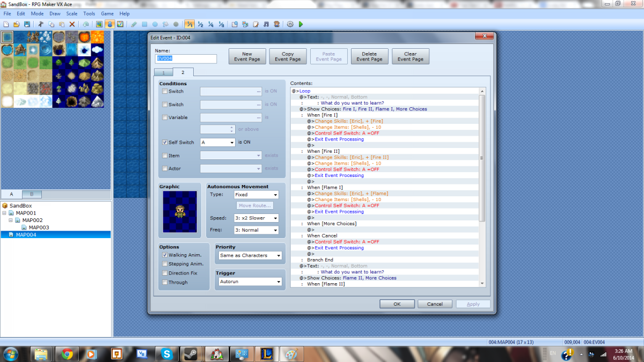
Task: Click the Delete Event Page button
Action: click(x=369, y=56)
